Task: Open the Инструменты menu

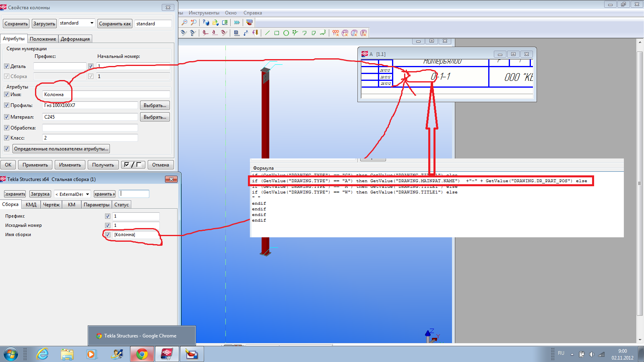Action: [204, 13]
